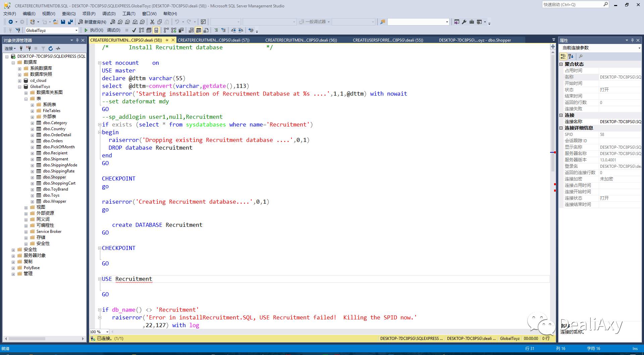644x355 pixels.
Task: Click the Increase Indent icon
Action: pos(241,30)
